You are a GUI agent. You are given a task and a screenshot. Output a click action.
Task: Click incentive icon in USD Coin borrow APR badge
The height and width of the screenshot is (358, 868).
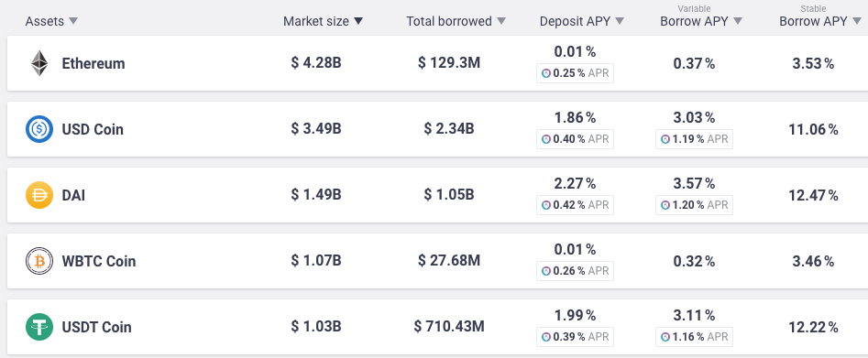click(665, 139)
